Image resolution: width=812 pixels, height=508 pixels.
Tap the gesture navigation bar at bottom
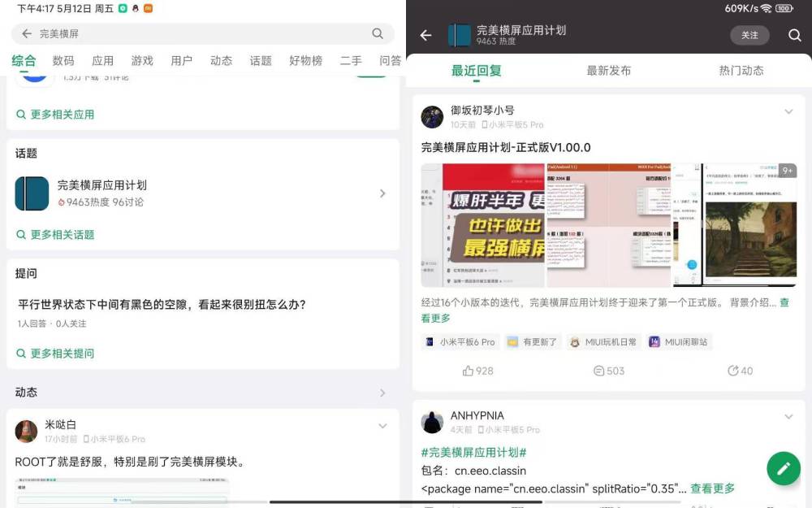[x=406, y=501]
